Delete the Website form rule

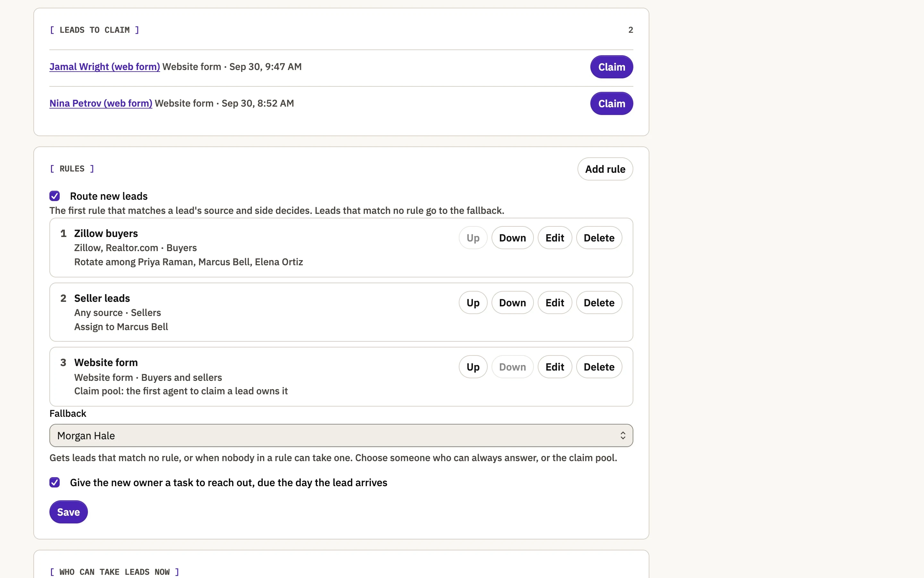coord(599,367)
